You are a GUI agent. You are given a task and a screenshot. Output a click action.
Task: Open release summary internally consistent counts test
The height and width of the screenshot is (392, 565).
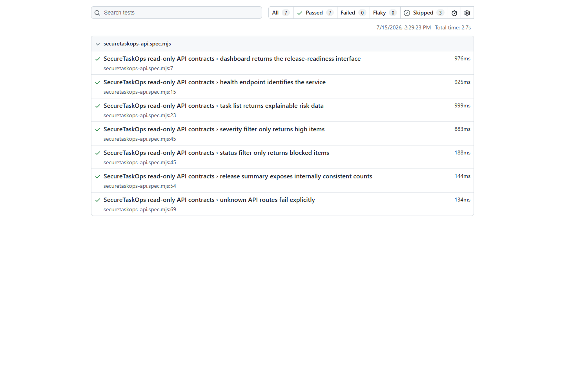tap(238, 176)
